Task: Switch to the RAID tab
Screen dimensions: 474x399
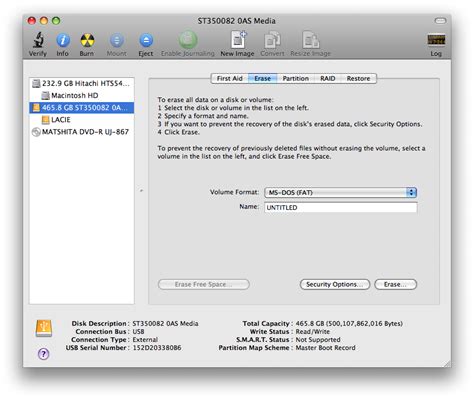Action: (x=328, y=79)
